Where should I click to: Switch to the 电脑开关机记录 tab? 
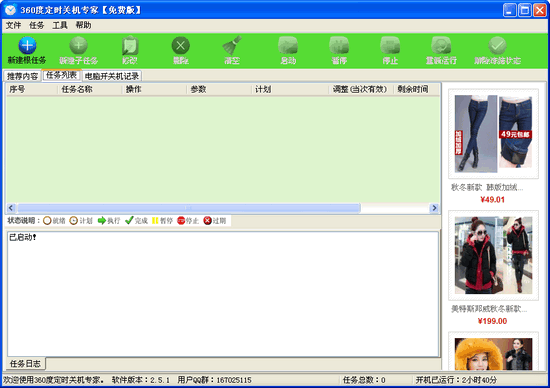click(x=112, y=76)
